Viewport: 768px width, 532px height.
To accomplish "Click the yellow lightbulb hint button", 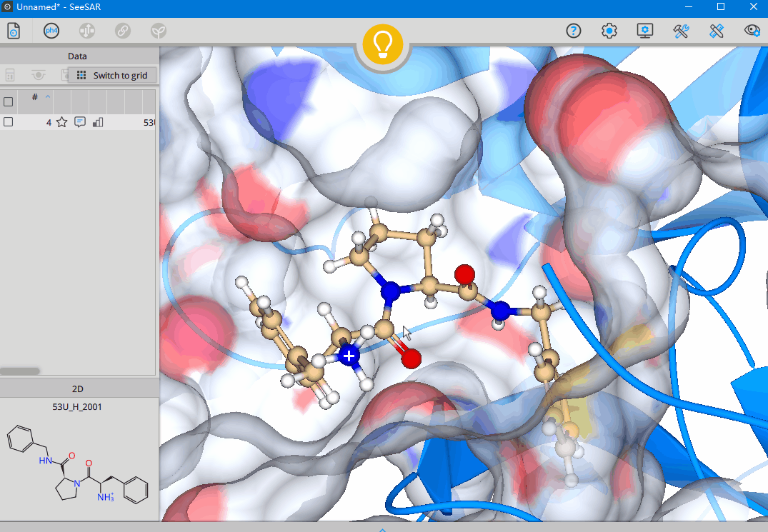I will click(x=383, y=44).
